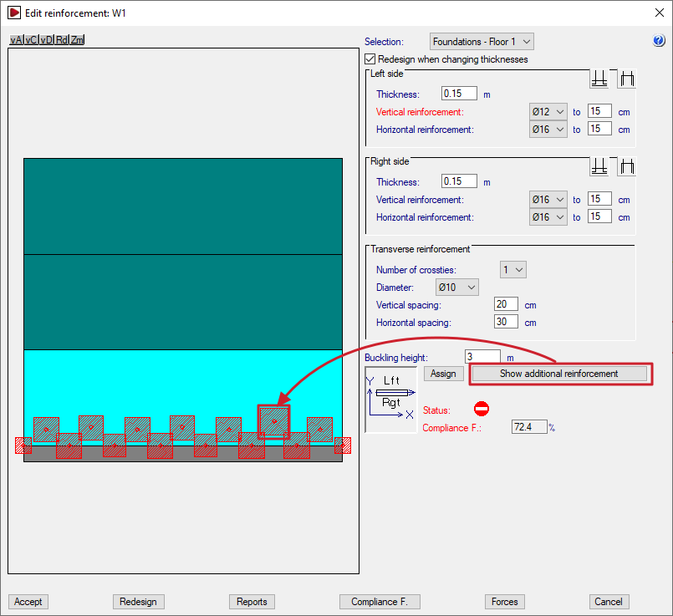Click the Horizontal spacing input field
The height and width of the screenshot is (616, 673).
point(506,322)
